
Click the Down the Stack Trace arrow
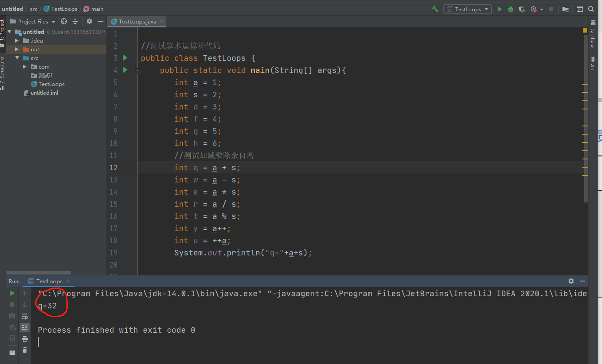pyautogui.click(x=25, y=304)
